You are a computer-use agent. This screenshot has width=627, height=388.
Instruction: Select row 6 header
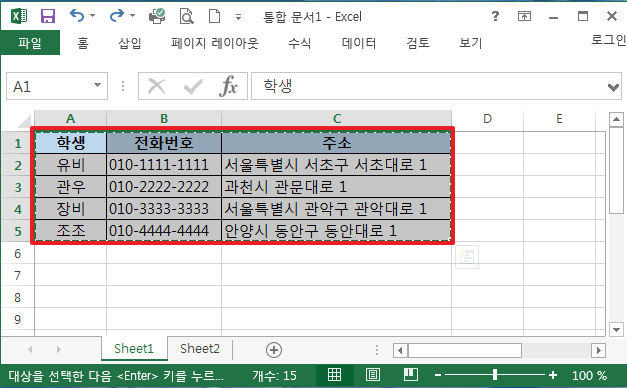(x=18, y=253)
